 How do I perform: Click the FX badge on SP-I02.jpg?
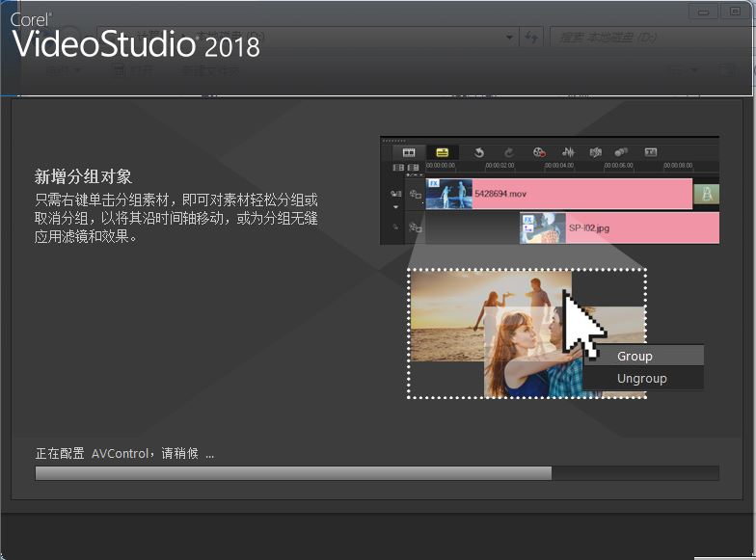[528, 220]
